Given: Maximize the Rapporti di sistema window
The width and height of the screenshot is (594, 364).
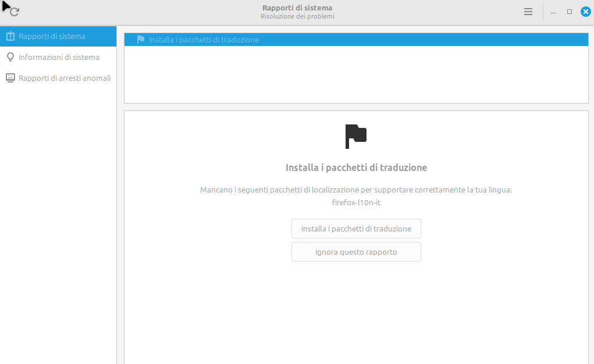Looking at the screenshot, I should 570,12.
